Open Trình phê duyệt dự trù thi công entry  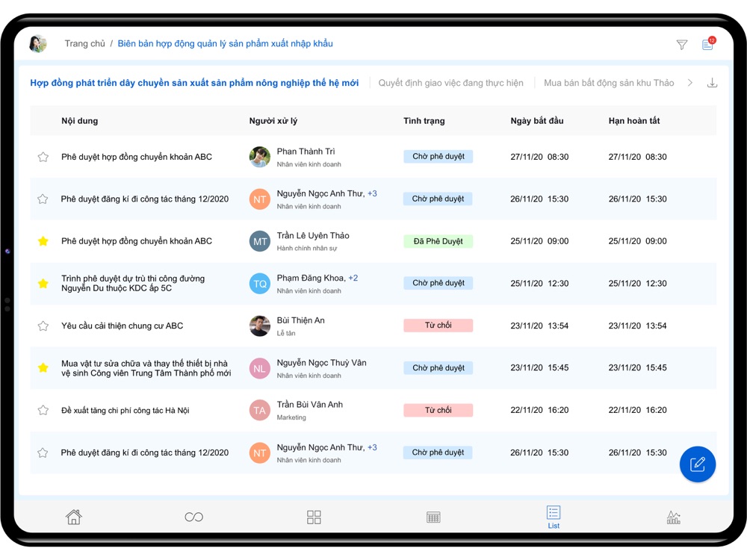tap(133, 283)
